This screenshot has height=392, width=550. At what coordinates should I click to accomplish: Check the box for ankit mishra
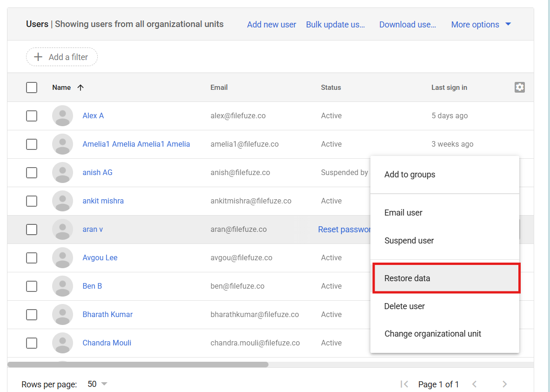[x=32, y=201]
